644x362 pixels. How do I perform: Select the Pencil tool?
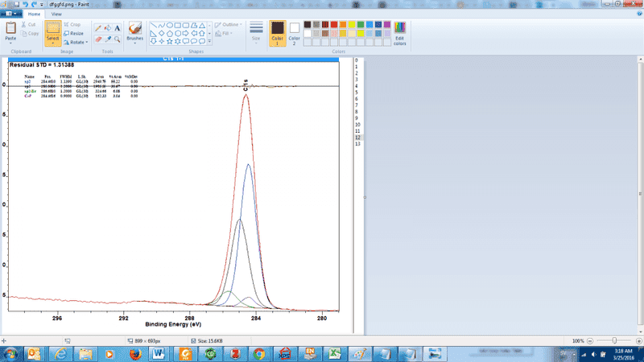98,28
